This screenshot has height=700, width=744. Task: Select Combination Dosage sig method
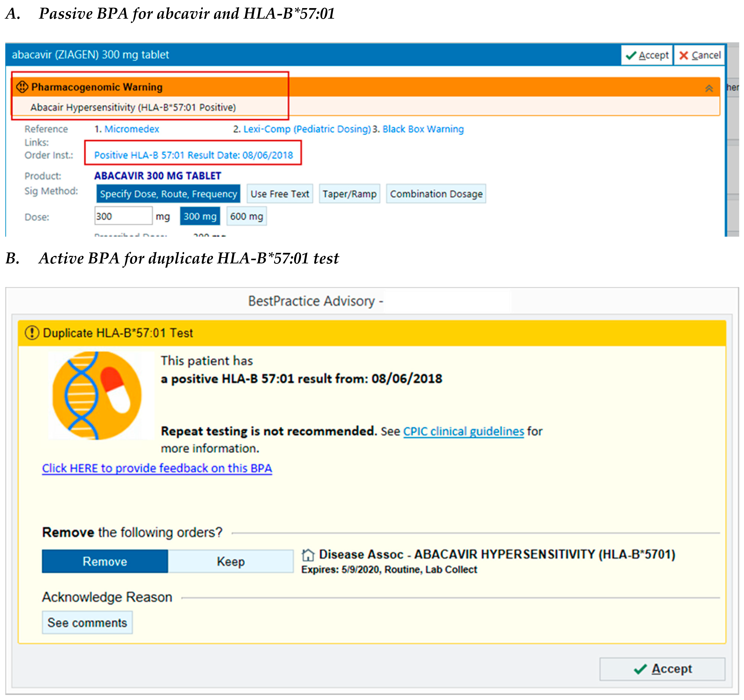click(x=436, y=194)
